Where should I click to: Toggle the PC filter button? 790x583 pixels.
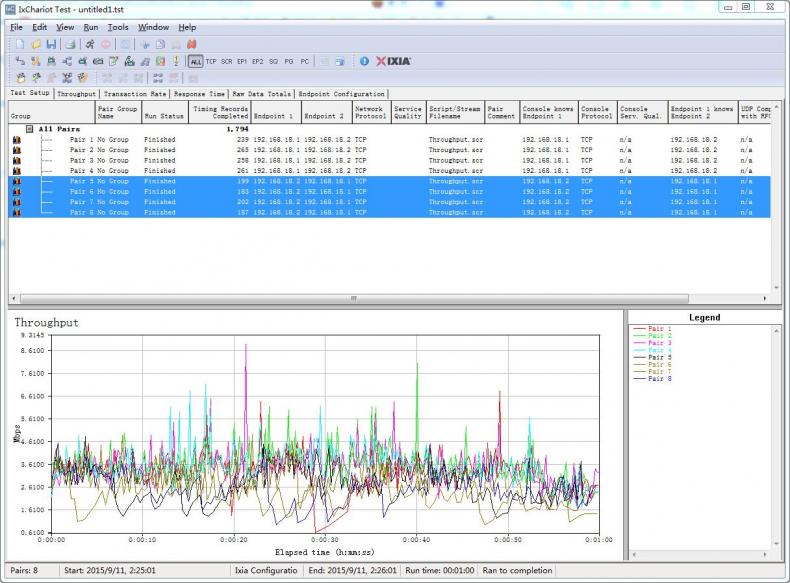[305, 61]
